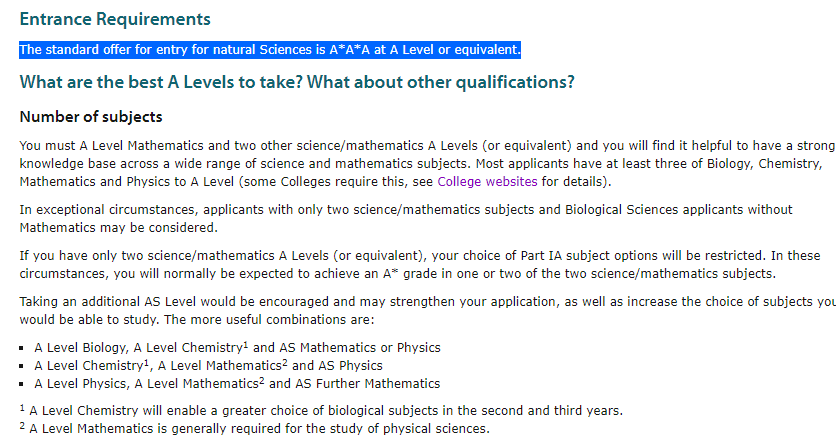Click the A*A*A grade text in highlighted line
The height and width of the screenshot is (443, 836).
[349, 50]
